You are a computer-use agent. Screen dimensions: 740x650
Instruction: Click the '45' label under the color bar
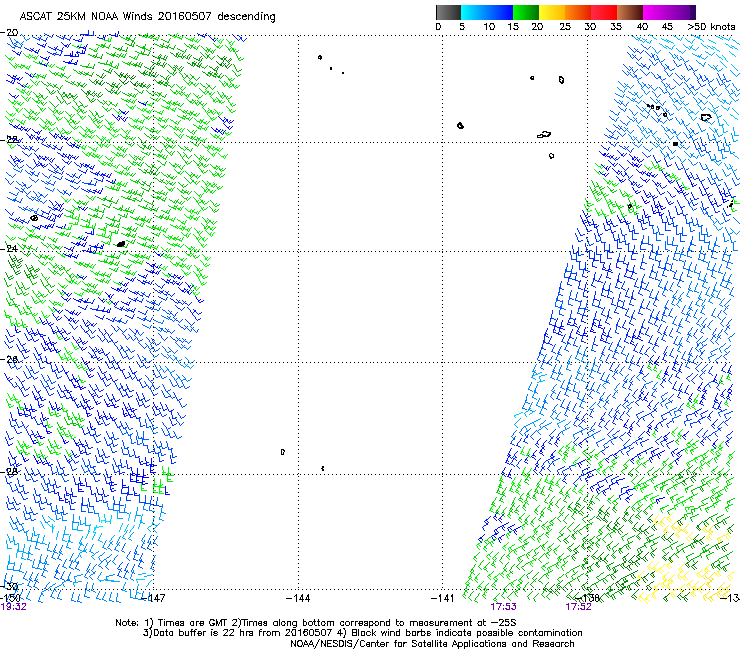667,27
